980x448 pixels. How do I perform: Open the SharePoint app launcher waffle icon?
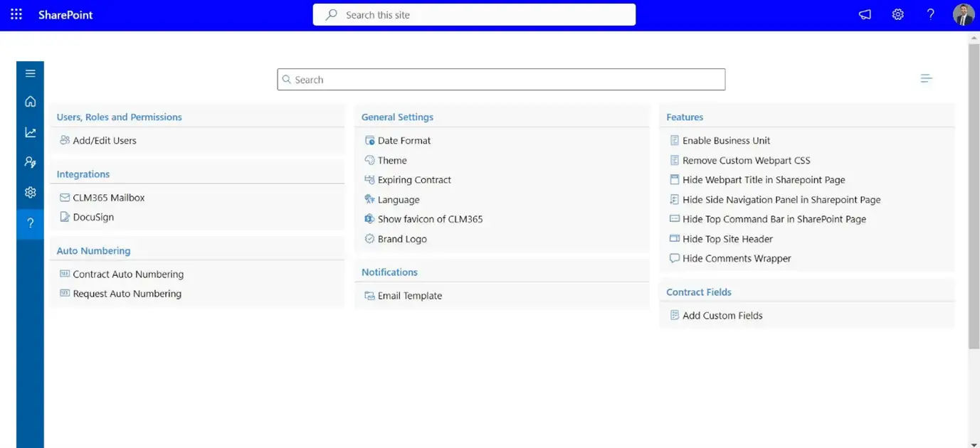pos(16,14)
